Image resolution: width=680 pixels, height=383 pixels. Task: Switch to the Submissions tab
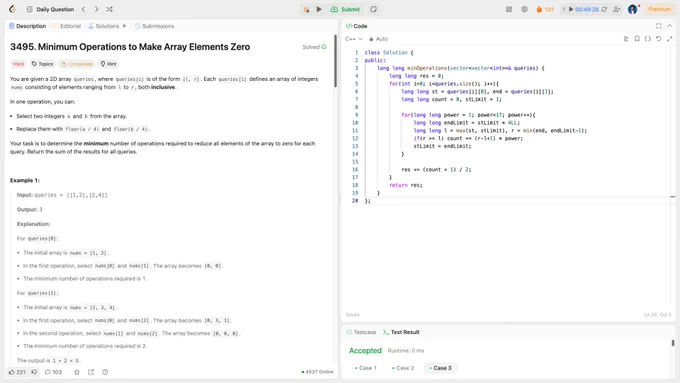click(x=154, y=26)
